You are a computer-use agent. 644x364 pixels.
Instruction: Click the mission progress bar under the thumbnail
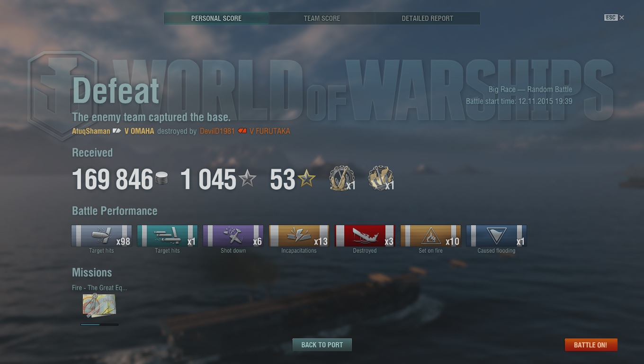pyautogui.click(x=99, y=325)
